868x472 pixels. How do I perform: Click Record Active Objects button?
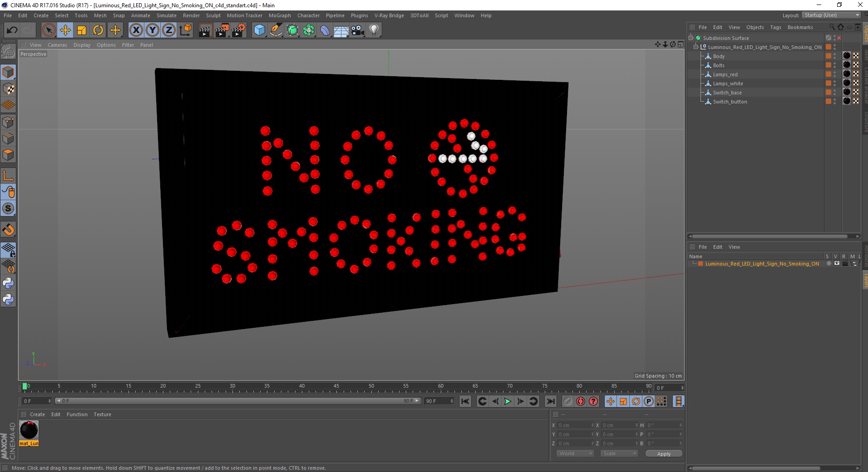pos(568,401)
